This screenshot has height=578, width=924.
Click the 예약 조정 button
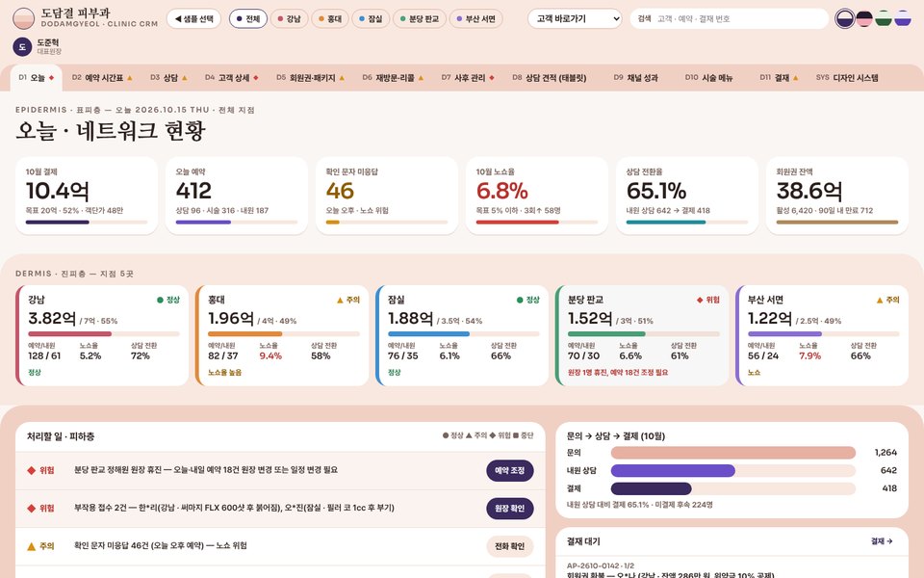pyautogui.click(x=510, y=471)
